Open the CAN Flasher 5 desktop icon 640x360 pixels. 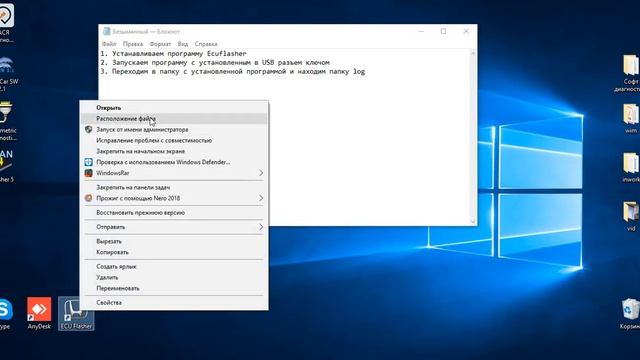tap(7, 165)
